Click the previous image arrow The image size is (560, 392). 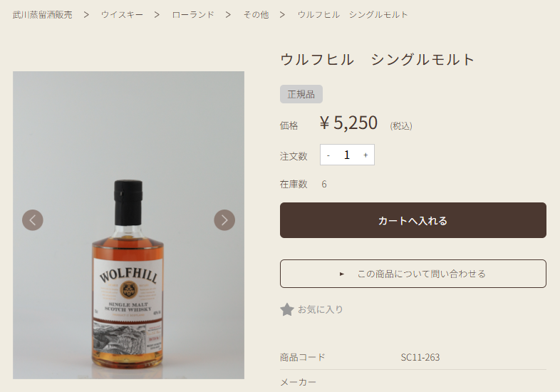[33, 220]
